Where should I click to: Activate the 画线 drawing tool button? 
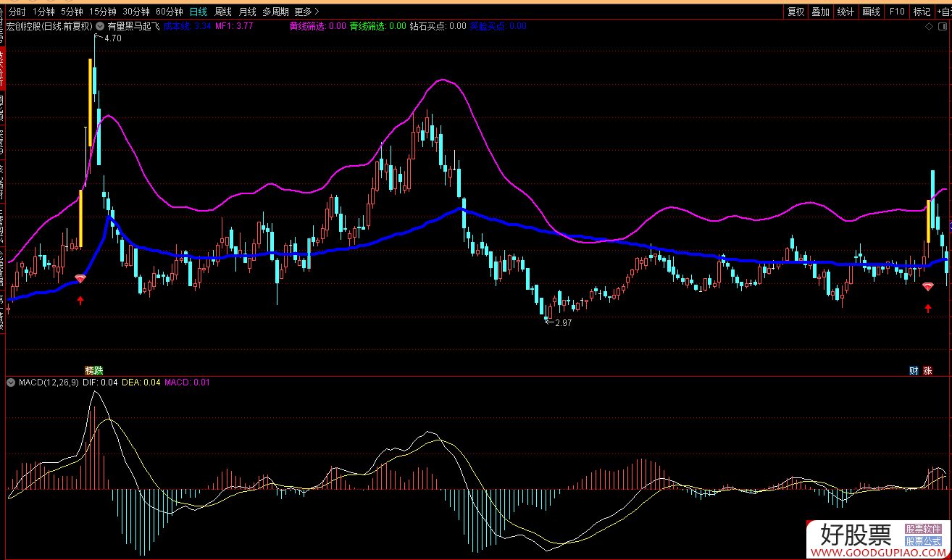[x=871, y=12]
